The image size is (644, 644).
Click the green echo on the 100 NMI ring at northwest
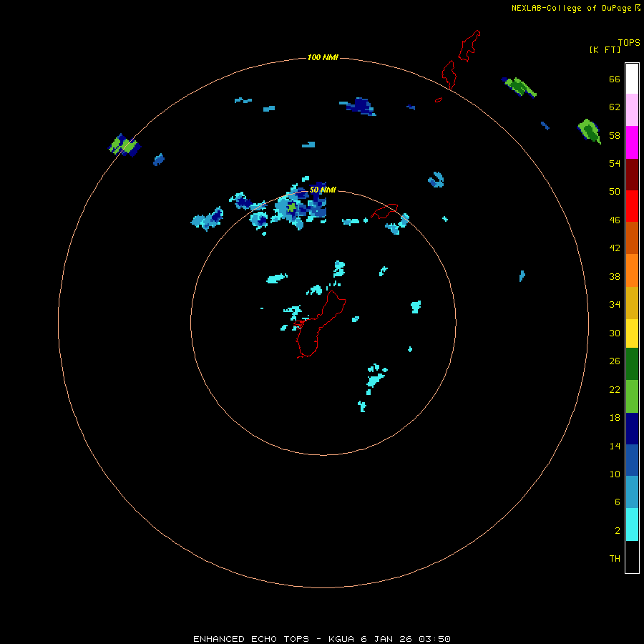(x=124, y=145)
